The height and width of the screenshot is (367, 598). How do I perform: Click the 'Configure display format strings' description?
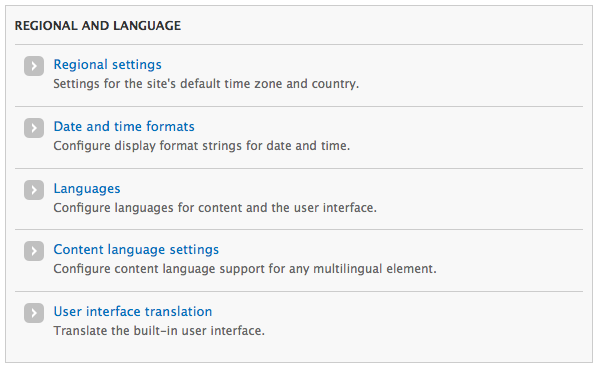(x=202, y=145)
